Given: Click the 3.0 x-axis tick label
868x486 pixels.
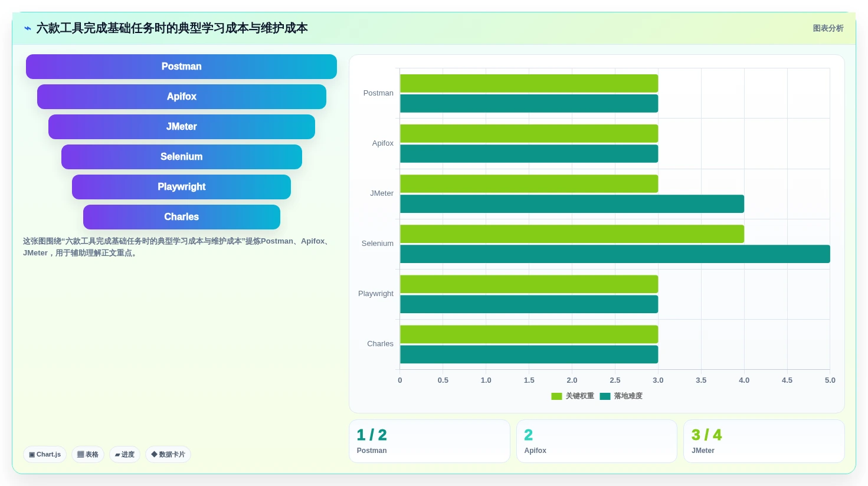Looking at the screenshot, I should [x=658, y=380].
